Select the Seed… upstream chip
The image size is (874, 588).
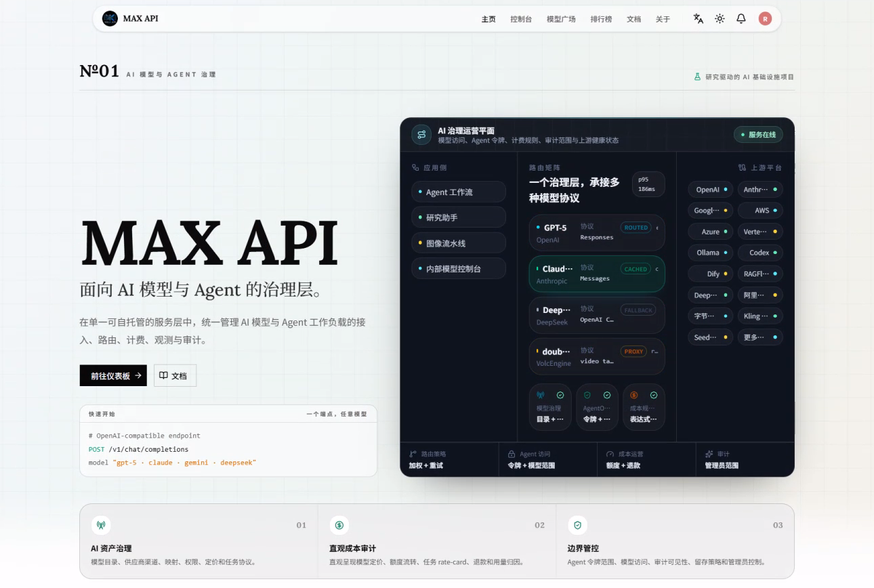click(x=711, y=337)
